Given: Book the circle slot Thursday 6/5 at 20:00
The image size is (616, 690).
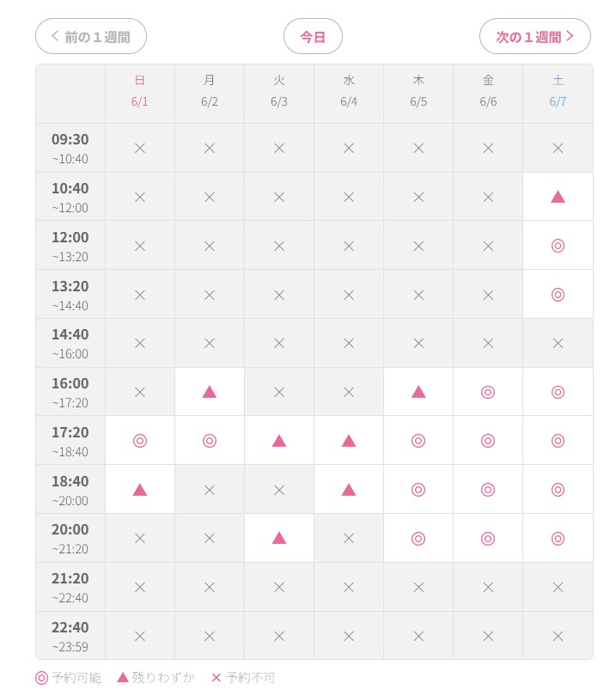Looking at the screenshot, I should click(418, 538).
